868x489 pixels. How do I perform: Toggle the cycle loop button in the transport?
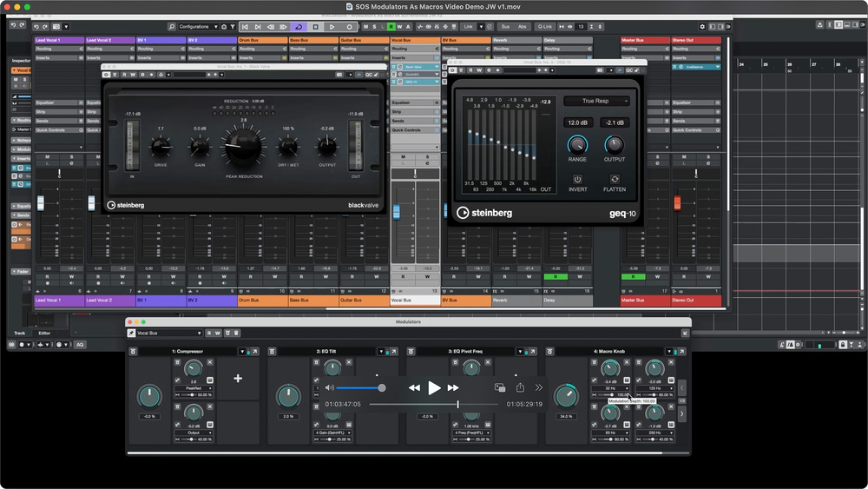pos(299,27)
